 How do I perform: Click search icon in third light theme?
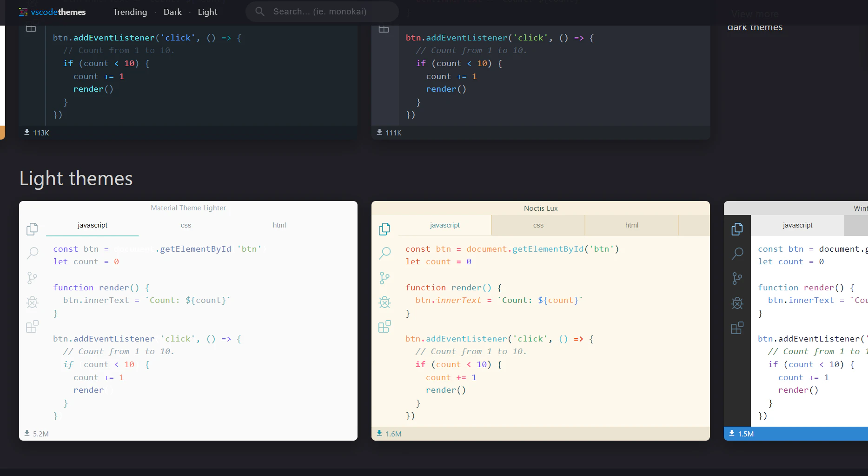coord(737,254)
